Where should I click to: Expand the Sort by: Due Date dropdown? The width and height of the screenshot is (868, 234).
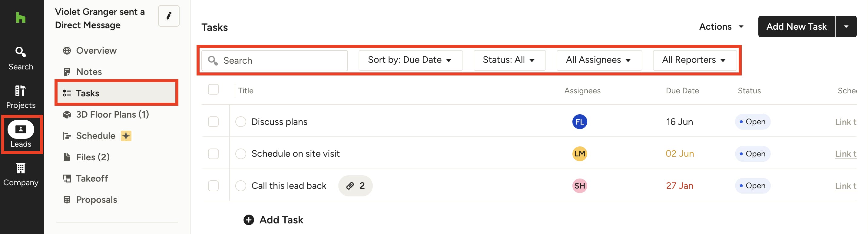click(410, 60)
